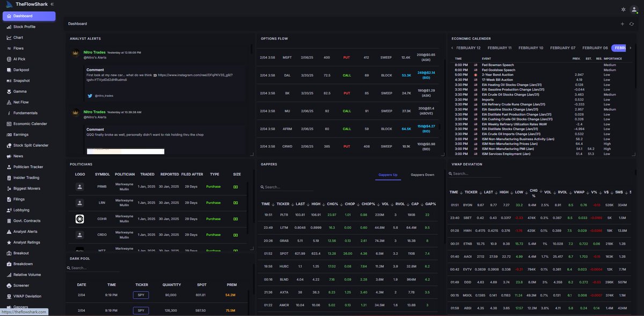The height and width of the screenshot is (316, 644).
Task: Select the Dashboard sidebar item
Action: [x=29, y=16]
